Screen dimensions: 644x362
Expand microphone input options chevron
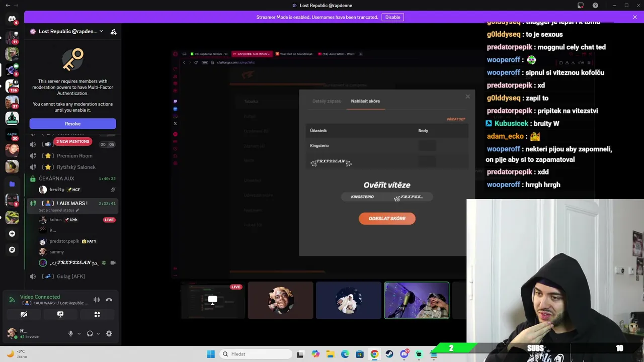[x=79, y=333]
